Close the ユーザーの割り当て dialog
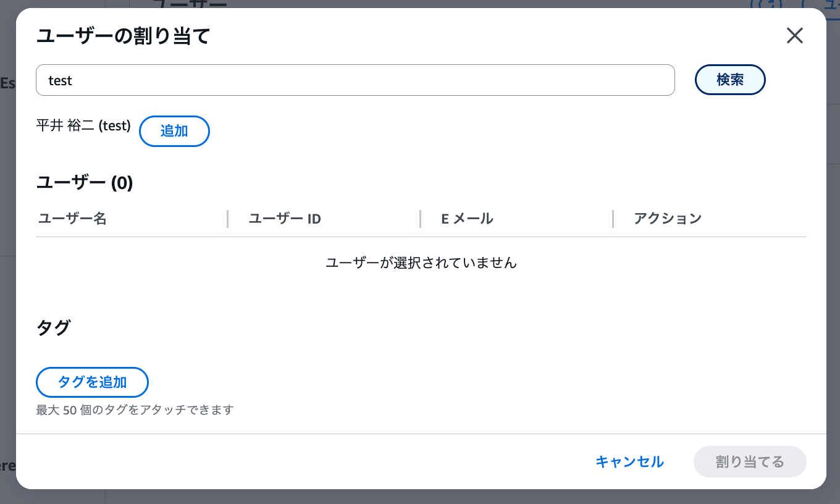 pos(794,36)
